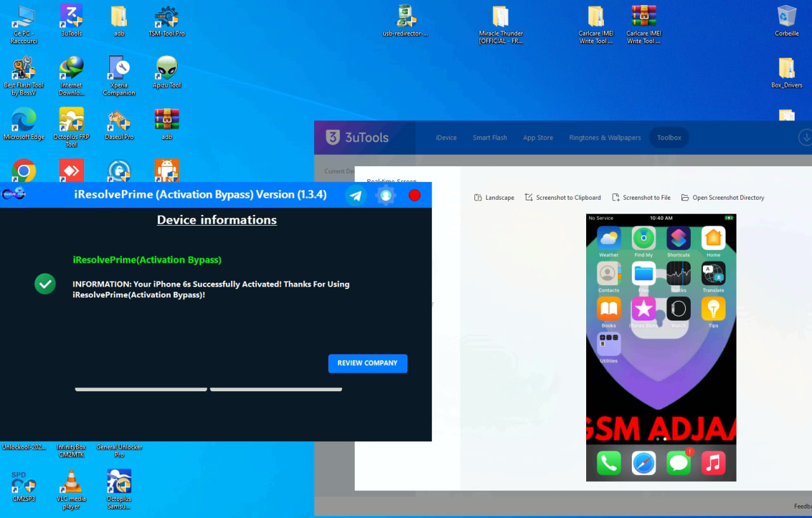Open the App Store tab in 3uTools
812x518 pixels.
[538, 138]
